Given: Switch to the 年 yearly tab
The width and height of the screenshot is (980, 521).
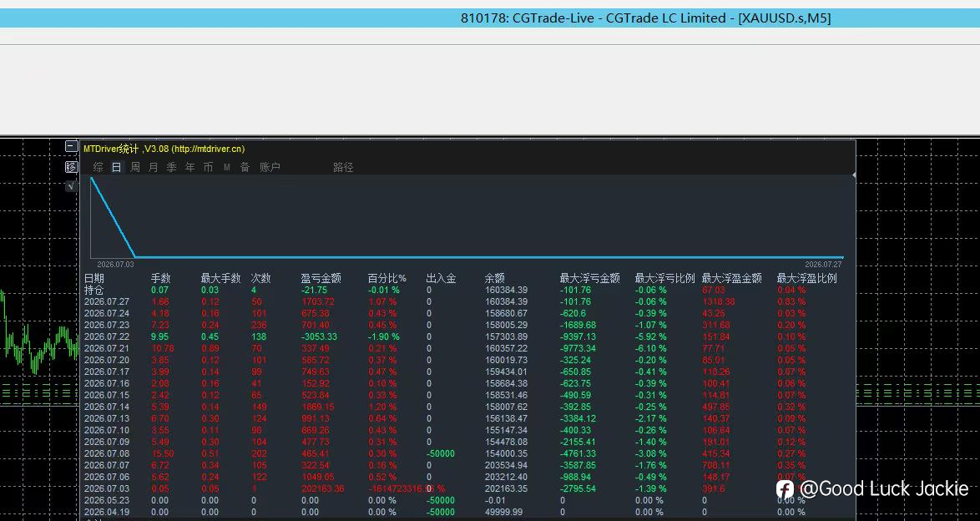Looking at the screenshot, I should point(190,167).
